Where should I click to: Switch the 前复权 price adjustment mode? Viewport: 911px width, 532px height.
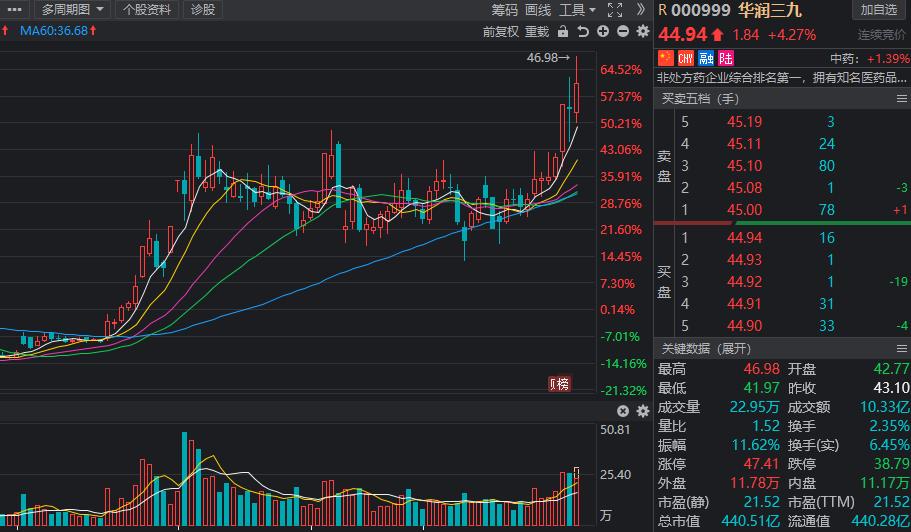500,31
